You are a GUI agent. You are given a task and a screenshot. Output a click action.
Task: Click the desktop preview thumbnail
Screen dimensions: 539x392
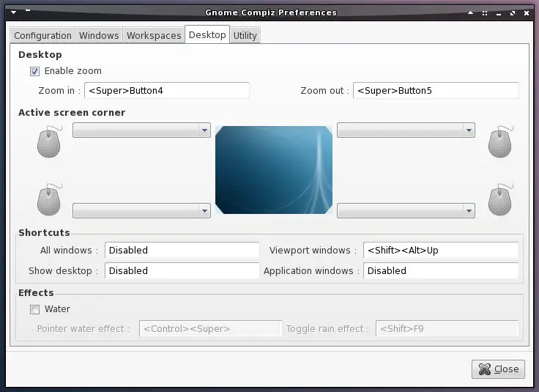coord(274,170)
